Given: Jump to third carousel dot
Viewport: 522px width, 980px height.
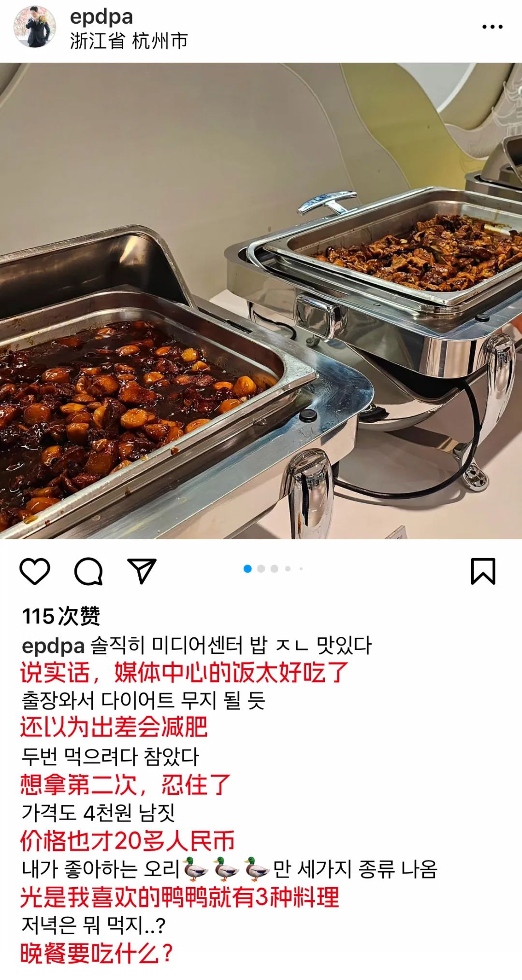Looking at the screenshot, I should pyautogui.click(x=275, y=569).
